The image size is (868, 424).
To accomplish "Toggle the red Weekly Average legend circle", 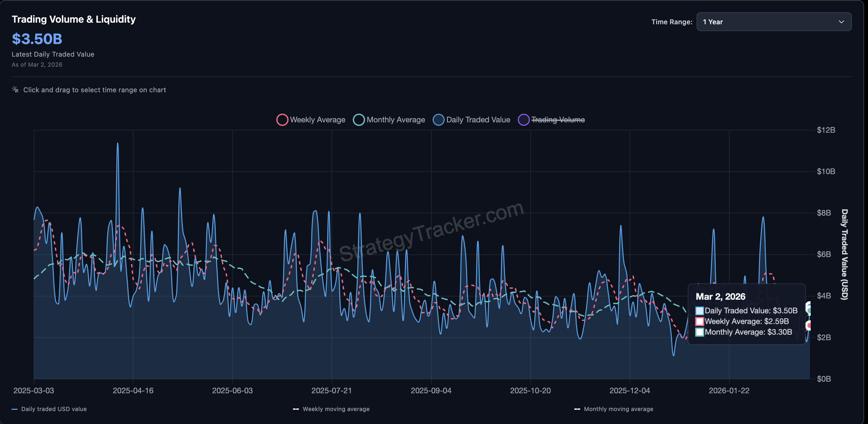I will 282,120.
